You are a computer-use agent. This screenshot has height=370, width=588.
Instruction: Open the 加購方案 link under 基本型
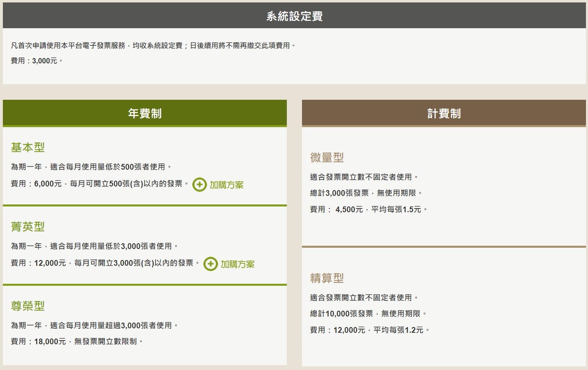[x=226, y=185]
